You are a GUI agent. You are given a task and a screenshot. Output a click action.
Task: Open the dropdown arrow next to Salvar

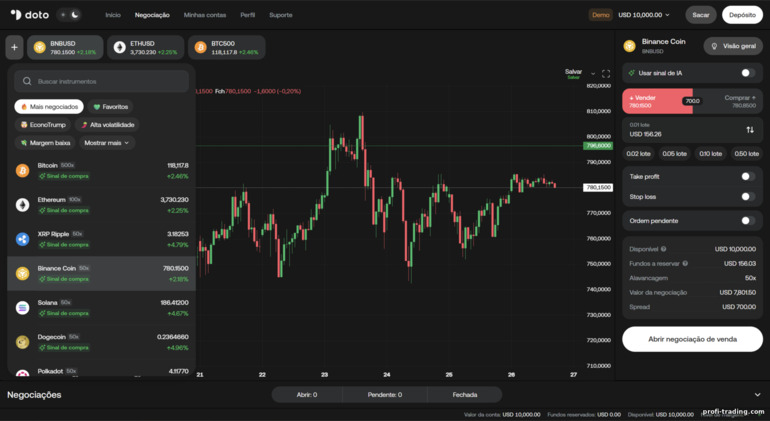point(593,74)
